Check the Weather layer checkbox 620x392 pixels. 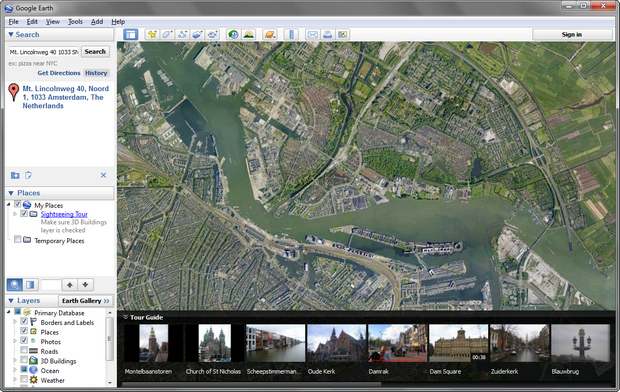click(x=24, y=379)
